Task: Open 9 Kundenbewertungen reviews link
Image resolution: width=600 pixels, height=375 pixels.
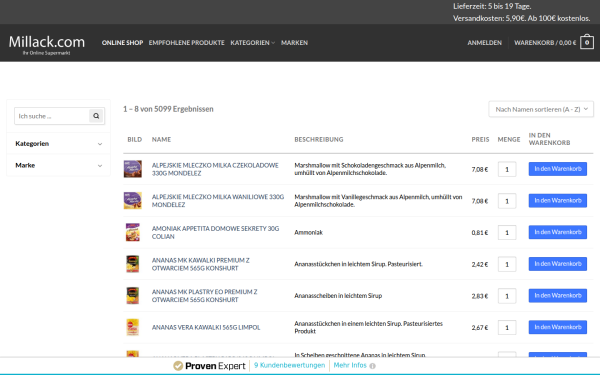Action: coord(289,365)
